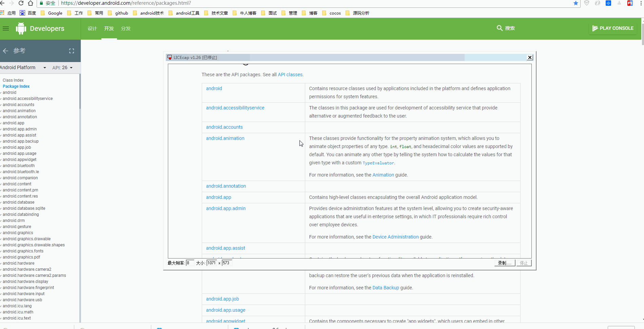Click the search magnifier icon
Screen dimensions: 644x329
[500, 28]
